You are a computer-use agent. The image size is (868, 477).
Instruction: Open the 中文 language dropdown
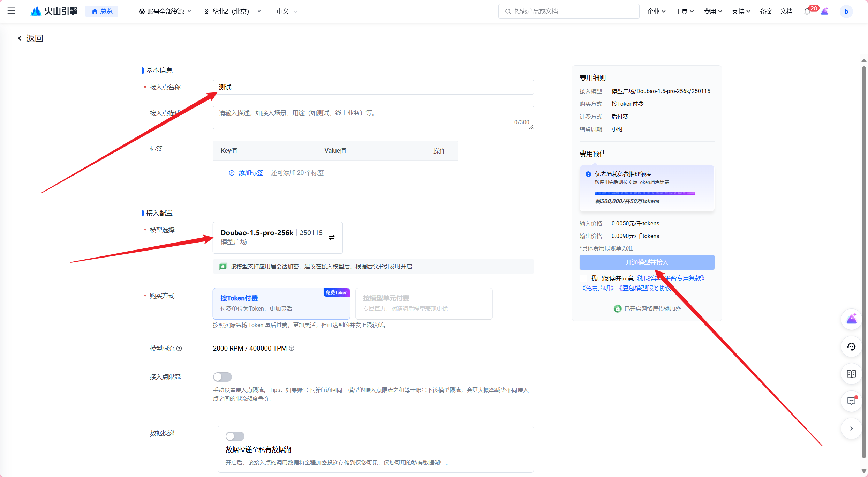pos(286,12)
